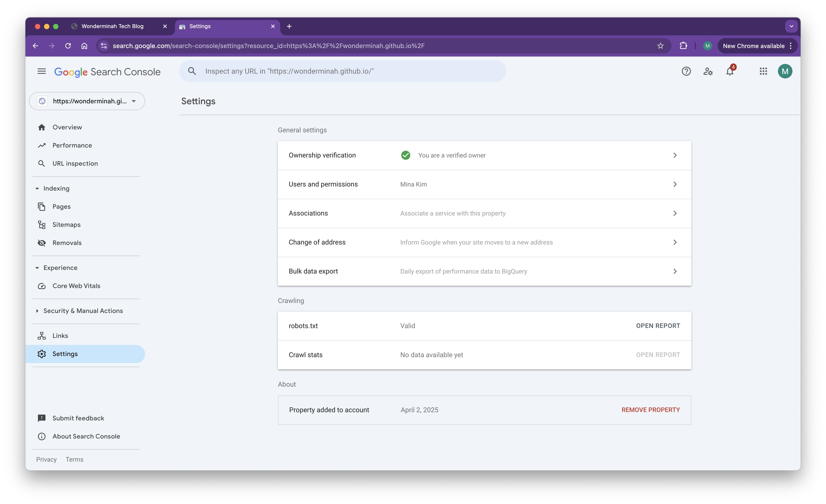
Task: Go to Sitemaps in the sidebar
Action: [x=66, y=225]
